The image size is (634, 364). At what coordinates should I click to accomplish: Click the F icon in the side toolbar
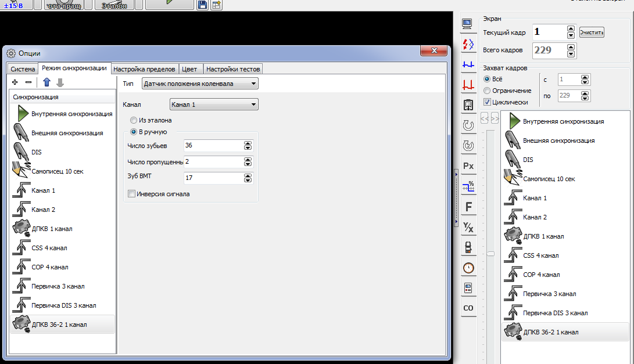click(468, 207)
